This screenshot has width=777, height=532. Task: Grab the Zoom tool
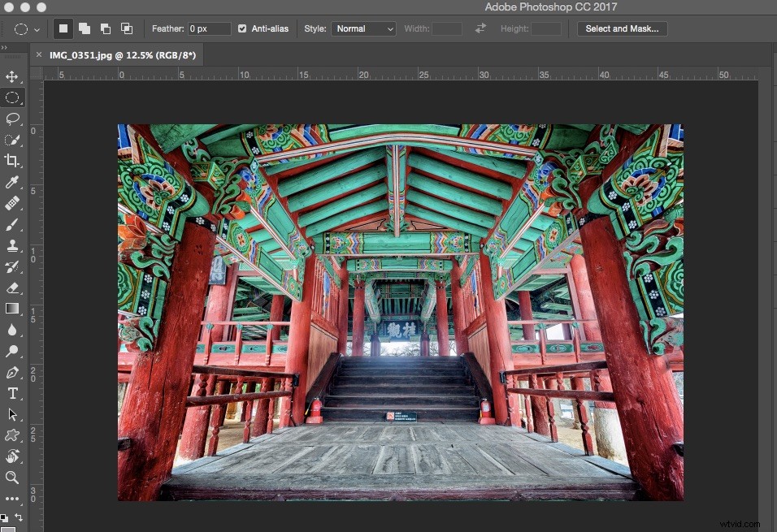[x=12, y=478]
